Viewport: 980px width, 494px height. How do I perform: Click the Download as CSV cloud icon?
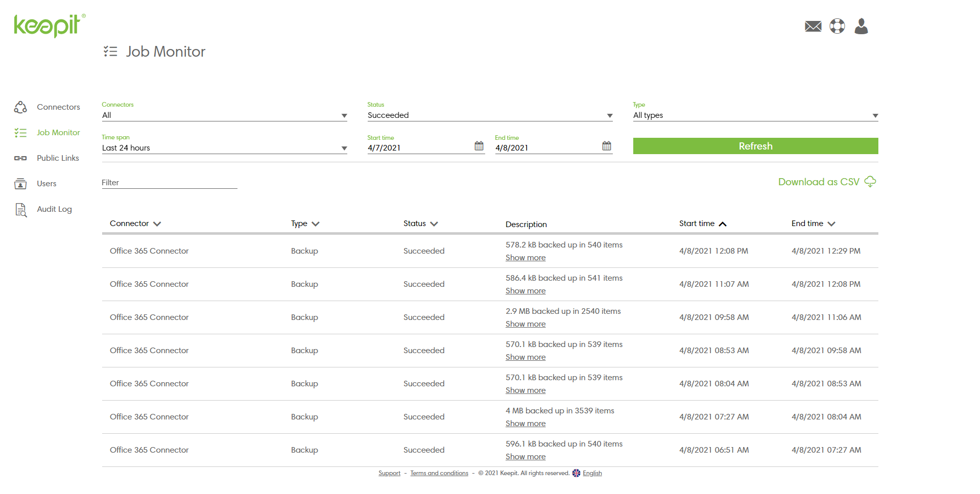click(x=870, y=182)
